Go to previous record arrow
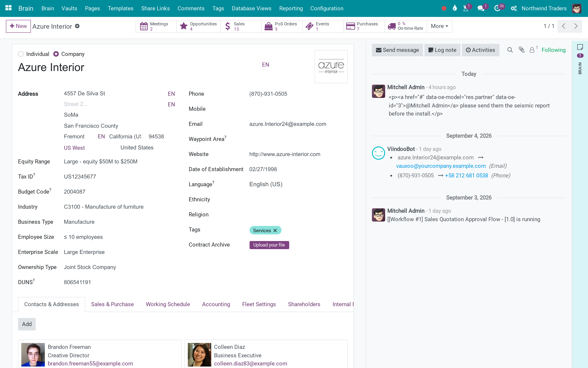588x368 pixels. [x=564, y=26]
